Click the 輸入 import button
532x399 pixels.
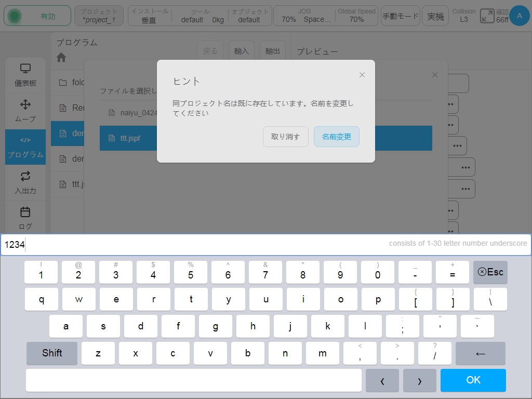click(241, 51)
